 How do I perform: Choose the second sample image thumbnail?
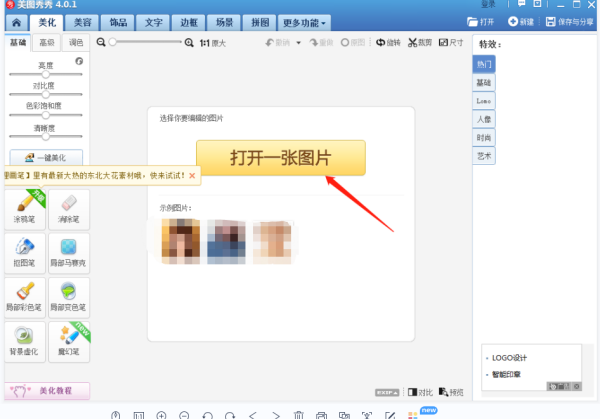226,241
